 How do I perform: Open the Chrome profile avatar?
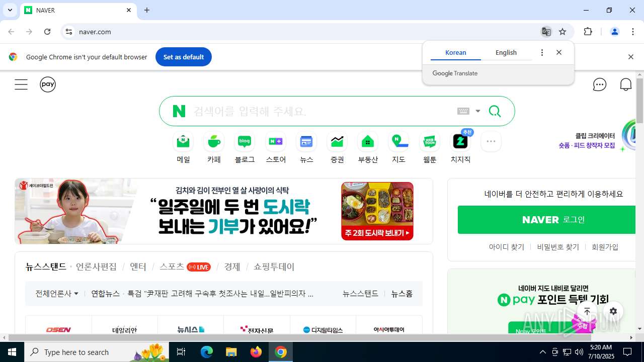(615, 32)
